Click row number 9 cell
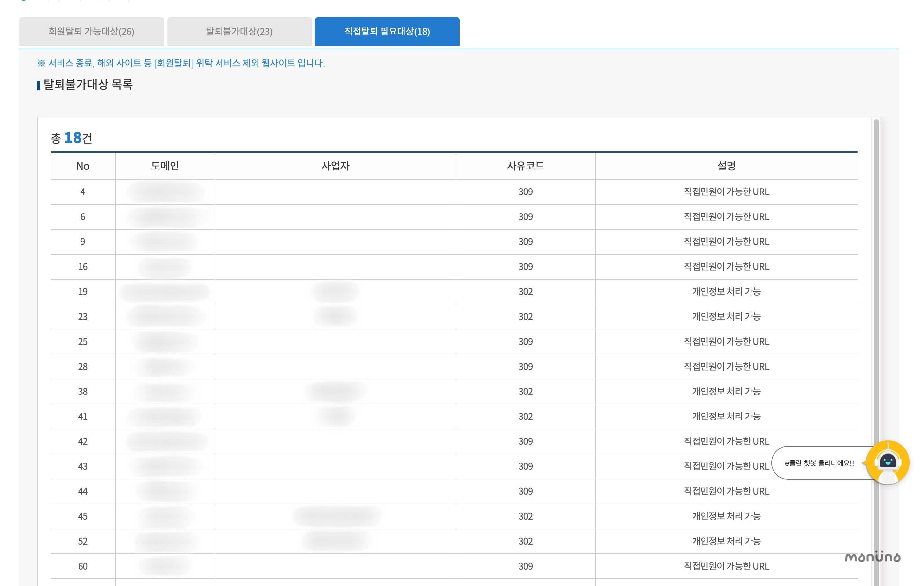 [83, 242]
